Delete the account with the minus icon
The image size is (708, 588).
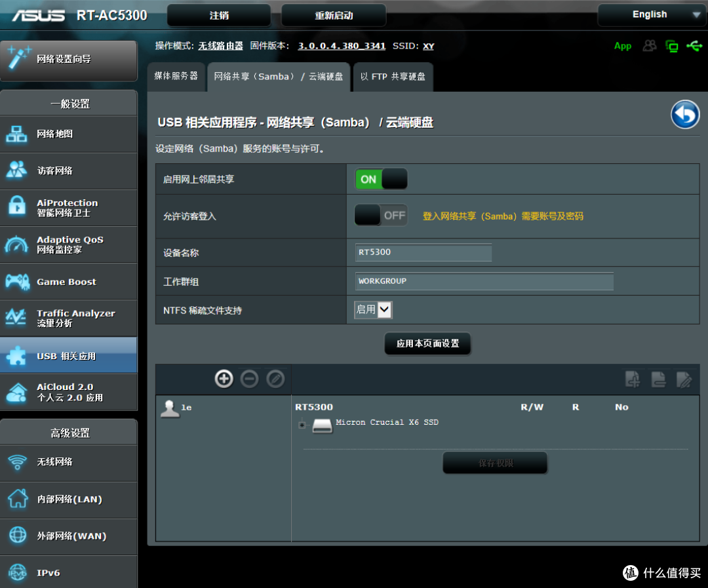click(x=249, y=379)
